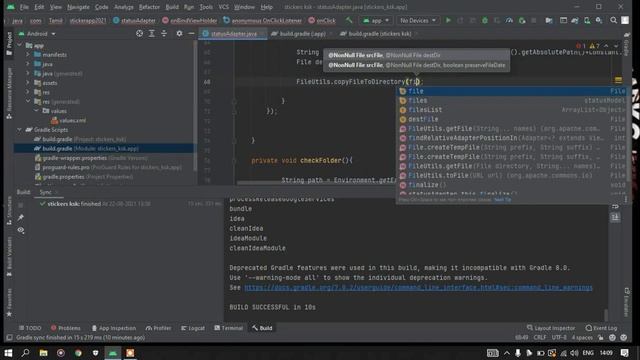Click the Search Everywhere magnifier icon
Screen dimensions: 640x360
point(613,20)
